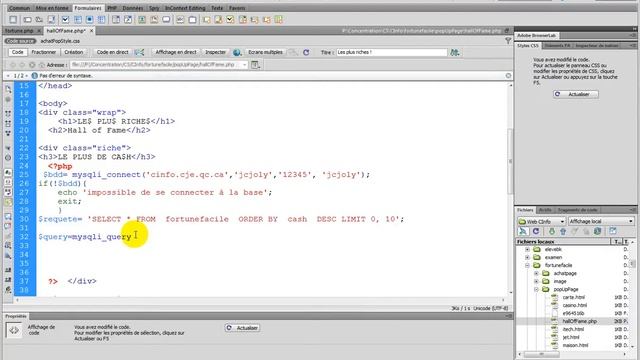Insert a Radio Group form element
The image size is (640, 360).
101,19
